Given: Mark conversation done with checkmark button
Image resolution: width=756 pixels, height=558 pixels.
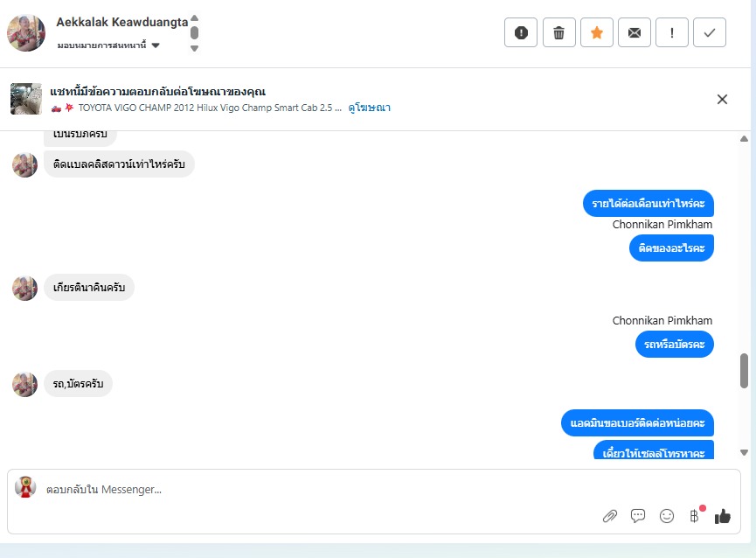Looking at the screenshot, I should coord(709,32).
